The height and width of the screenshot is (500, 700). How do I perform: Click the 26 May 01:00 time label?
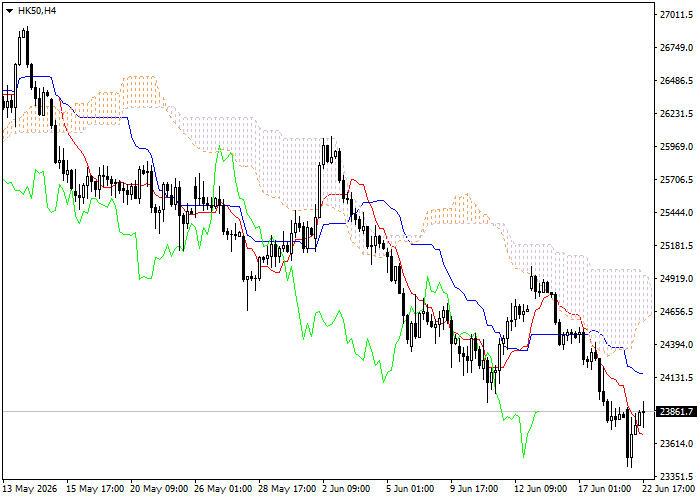223,489
